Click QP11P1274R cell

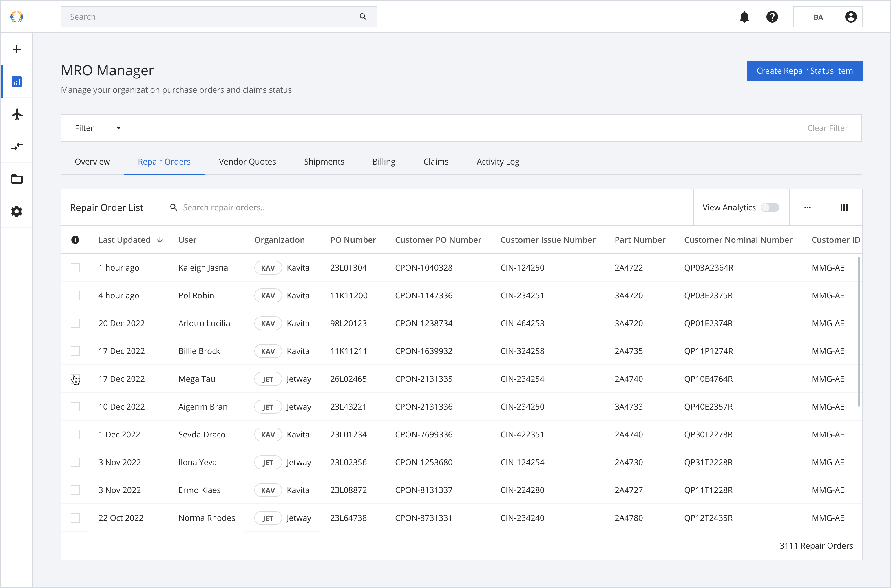(x=709, y=351)
